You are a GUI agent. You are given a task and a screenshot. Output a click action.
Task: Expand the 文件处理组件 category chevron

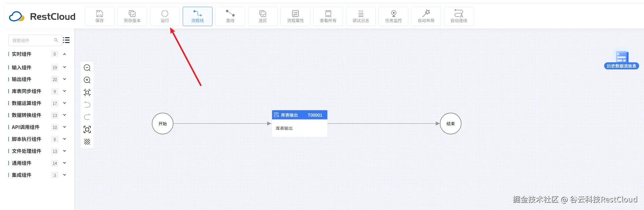point(65,151)
